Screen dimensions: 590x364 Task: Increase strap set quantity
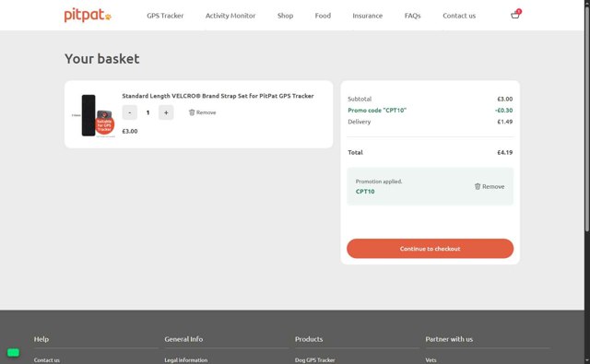click(166, 112)
